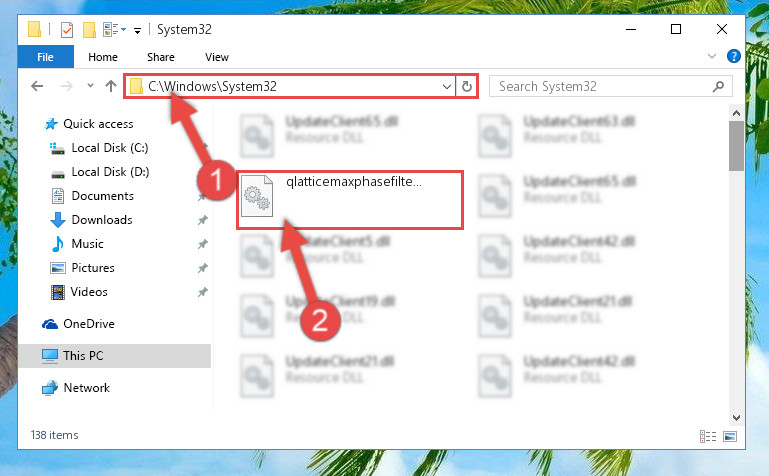Toggle the pin beside Pictures

coord(203,268)
